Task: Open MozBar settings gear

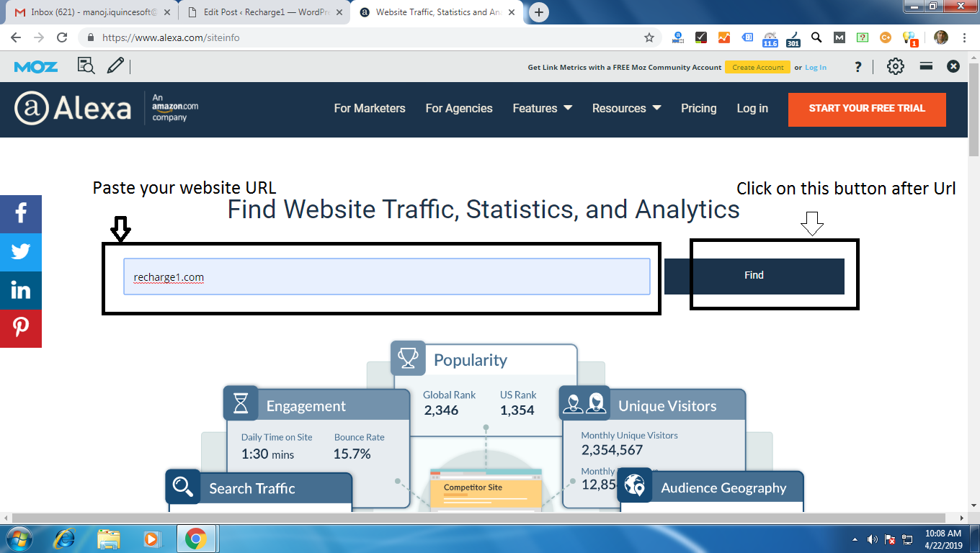Action: pos(895,66)
